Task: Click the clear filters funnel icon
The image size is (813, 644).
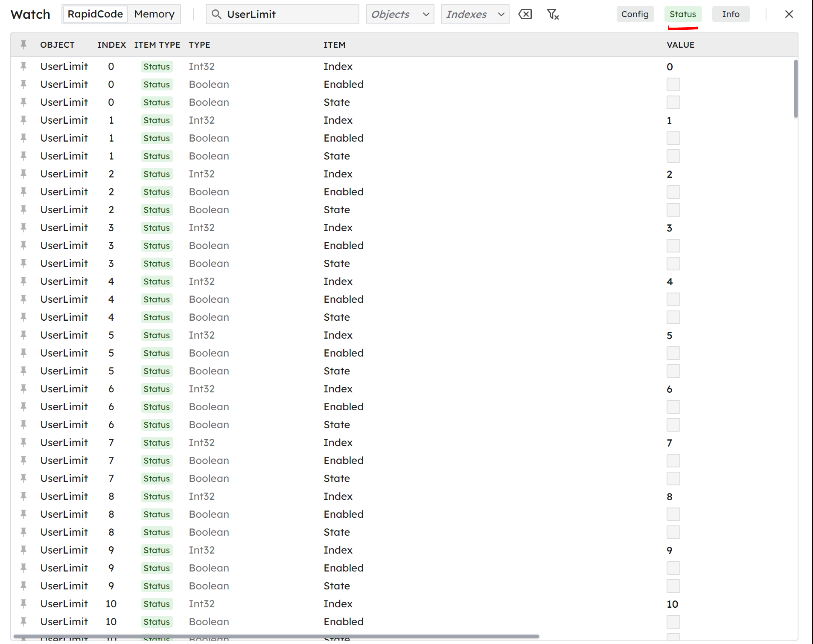Action: click(x=553, y=15)
